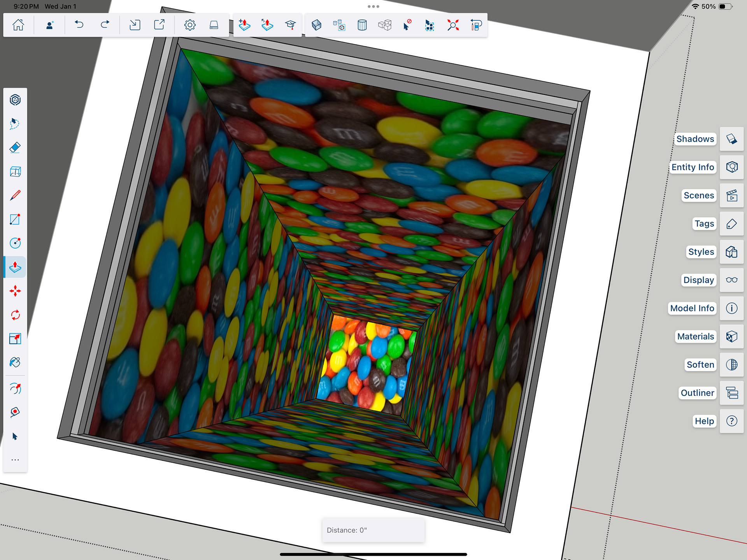This screenshot has width=747, height=560.
Task: Select the Pencil line tool
Action: tap(15, 195)
